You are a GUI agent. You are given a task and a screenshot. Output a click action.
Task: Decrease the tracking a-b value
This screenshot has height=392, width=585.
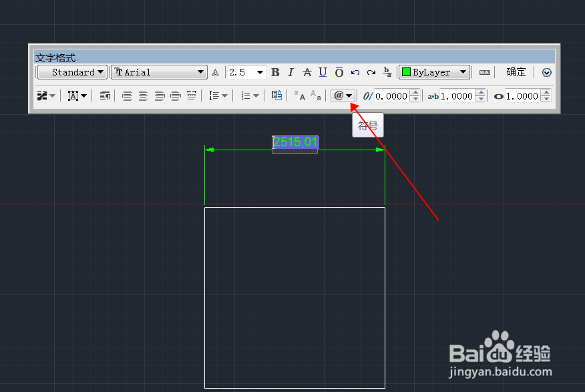481,99
